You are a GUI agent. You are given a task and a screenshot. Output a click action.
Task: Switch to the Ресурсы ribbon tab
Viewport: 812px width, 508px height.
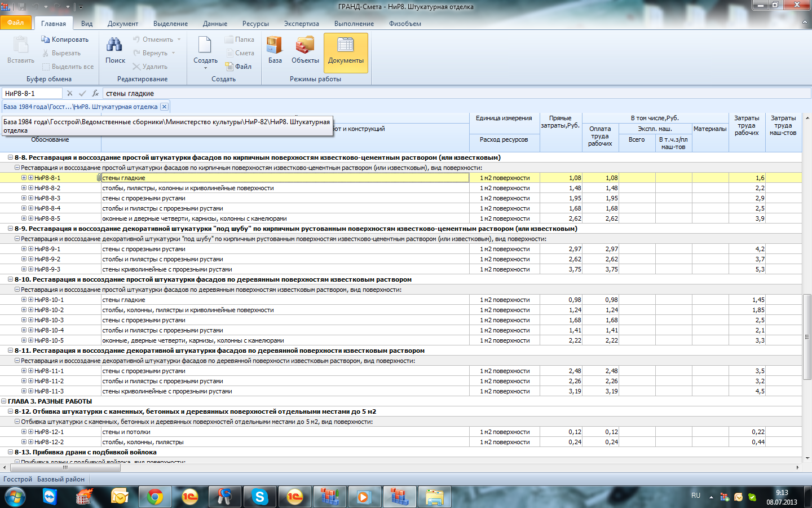255,24
